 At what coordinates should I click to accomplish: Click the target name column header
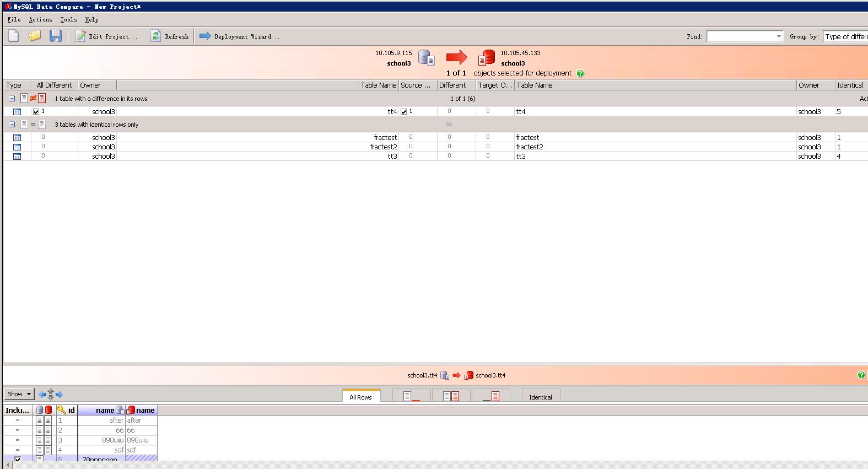[142, 410]
